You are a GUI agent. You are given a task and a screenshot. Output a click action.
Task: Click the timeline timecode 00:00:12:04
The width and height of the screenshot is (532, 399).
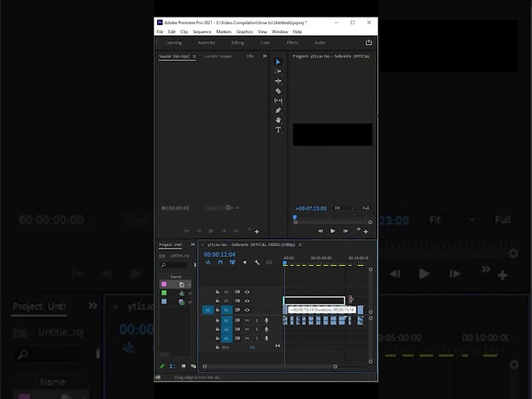(219, 254)
